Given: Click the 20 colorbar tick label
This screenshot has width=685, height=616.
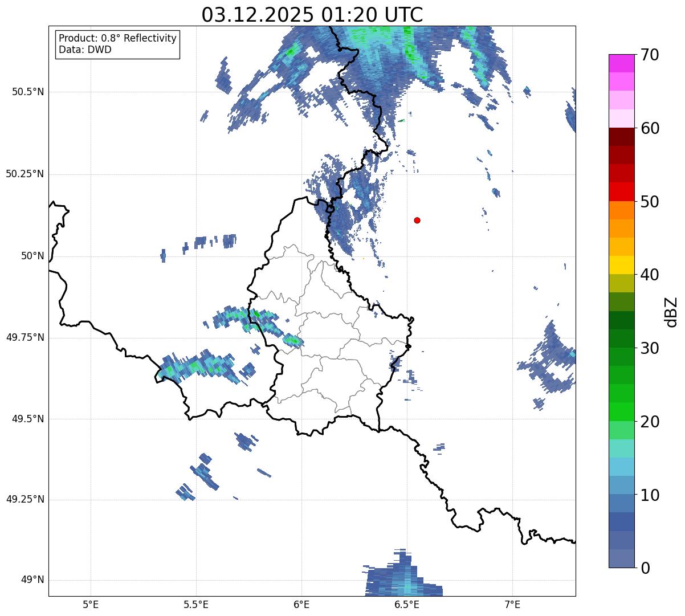Looking at the screenshot, I should pyautogui.click(x=650, y=422).
